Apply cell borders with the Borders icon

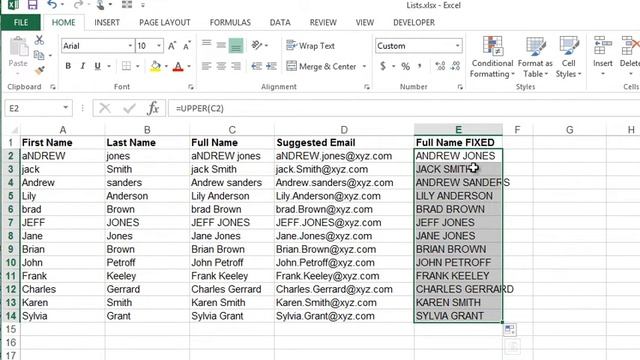click(x=127, y=66)
